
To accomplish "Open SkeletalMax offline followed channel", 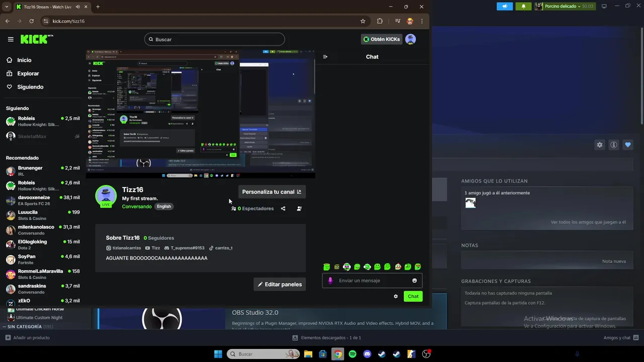I will click(43, 136).
